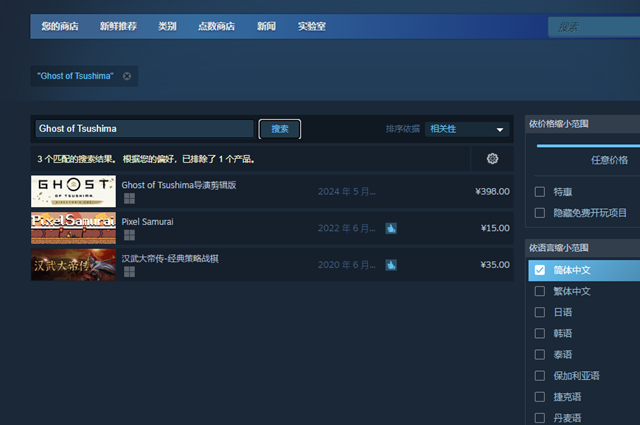640x425 pixels.
Task: Click the ¥15.00 price
Action: click(x=495, y=228)
